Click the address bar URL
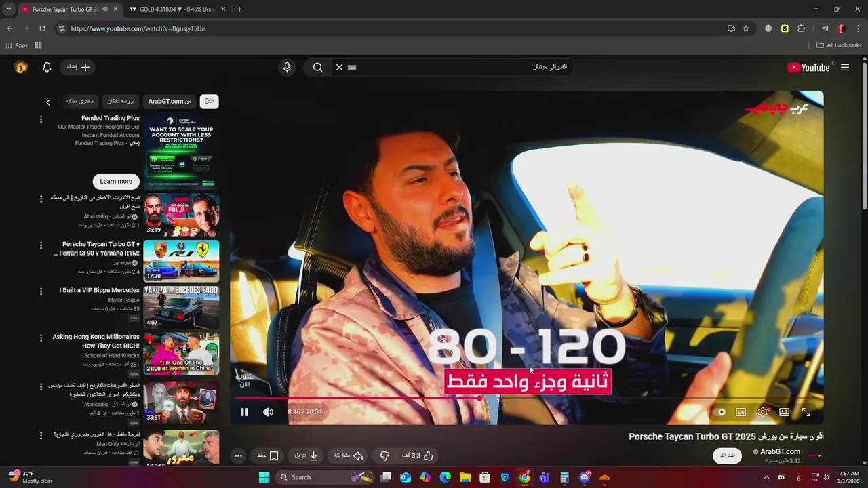868x488 pixels. point(138,28)
